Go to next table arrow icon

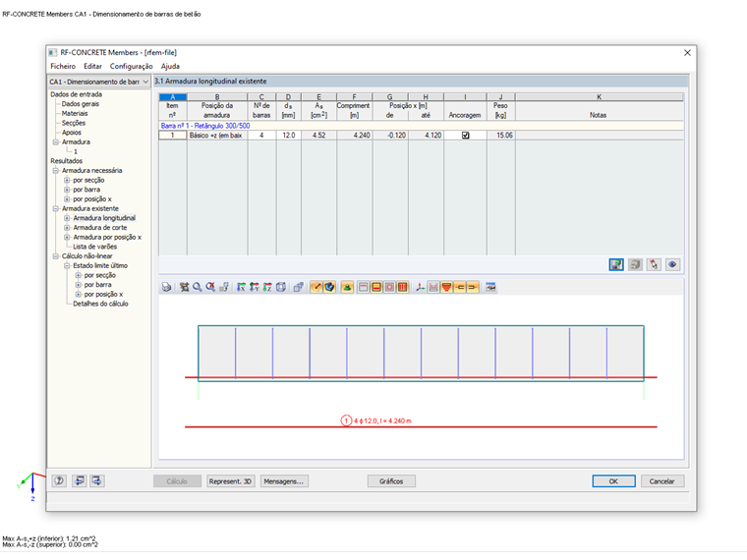[96, 481]
